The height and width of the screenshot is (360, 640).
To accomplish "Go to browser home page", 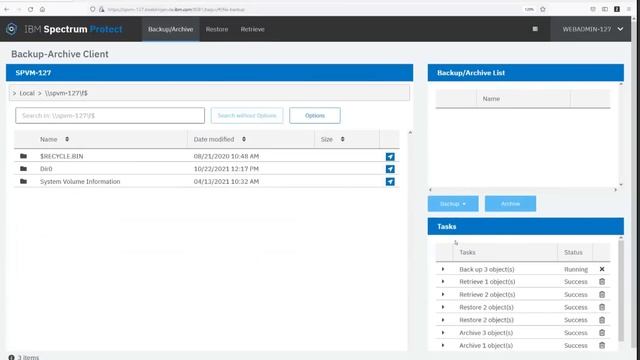I will click(42, 9).
